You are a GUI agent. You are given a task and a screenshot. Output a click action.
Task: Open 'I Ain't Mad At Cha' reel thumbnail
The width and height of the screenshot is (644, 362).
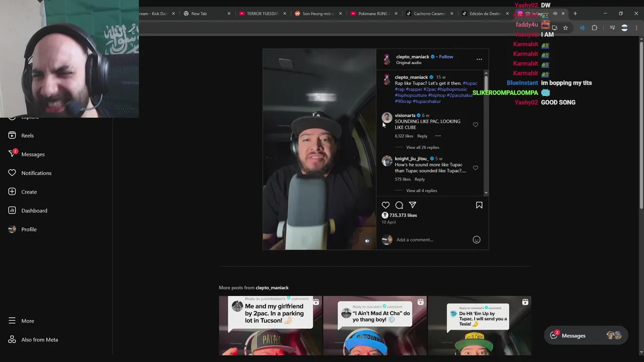tap(375, 326)
